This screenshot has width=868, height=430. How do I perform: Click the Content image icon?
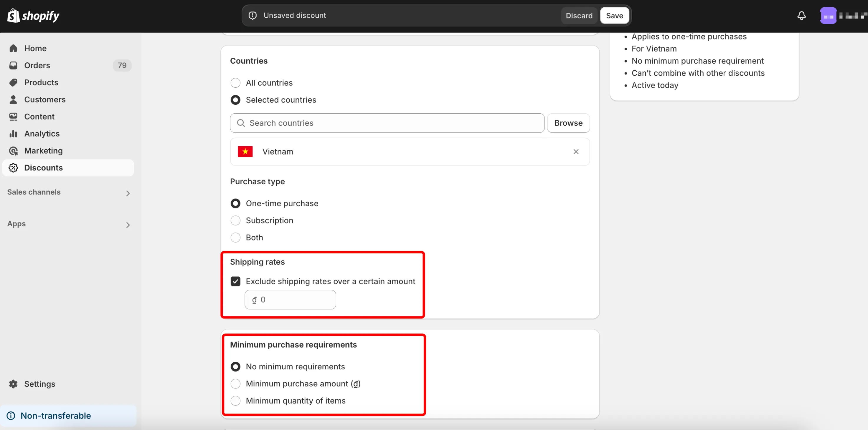pyautogui.click(x=14, y=117)
